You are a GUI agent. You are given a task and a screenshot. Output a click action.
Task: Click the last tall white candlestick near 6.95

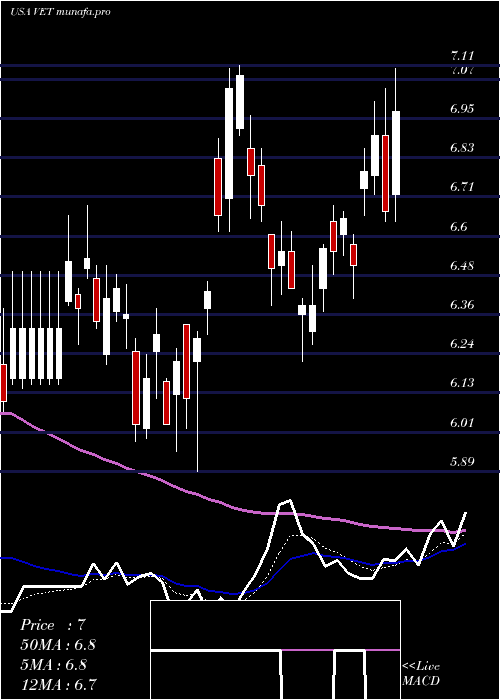pyautogui.click(x=396, y=153)
